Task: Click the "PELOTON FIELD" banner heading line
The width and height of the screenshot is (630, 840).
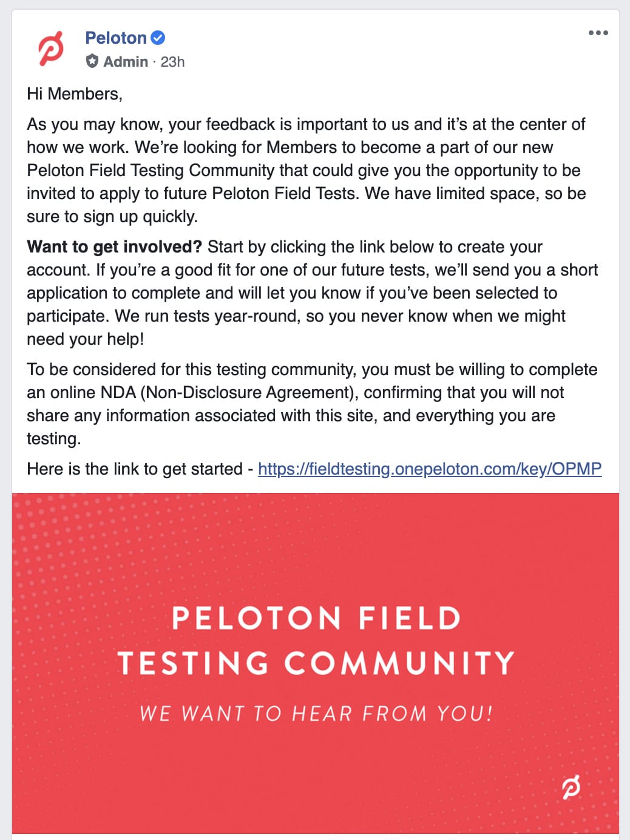Action: point(316,618)
